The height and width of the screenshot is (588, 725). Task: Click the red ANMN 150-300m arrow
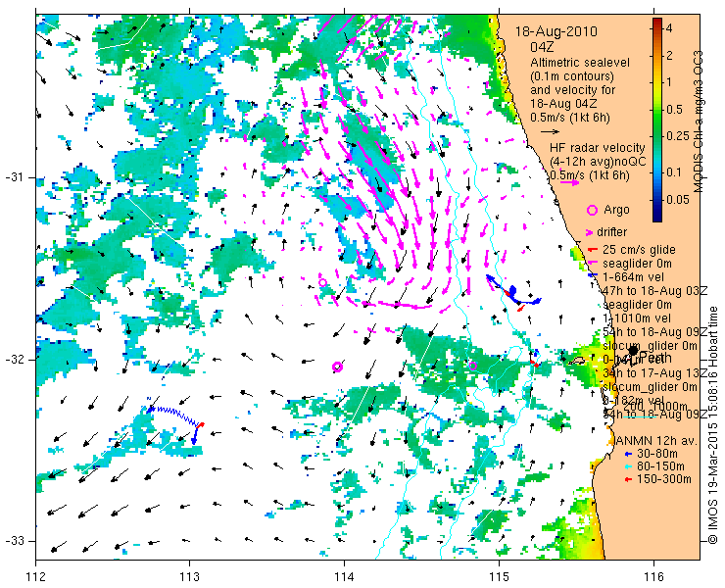[627, 480]
